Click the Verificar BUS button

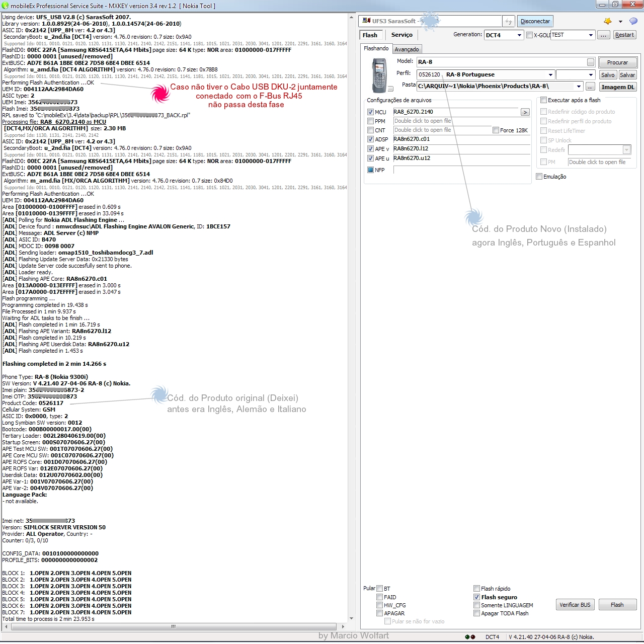[575, 605]
